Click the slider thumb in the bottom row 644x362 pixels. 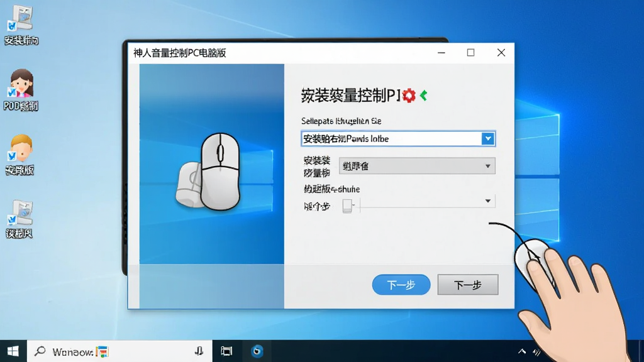(x=347, y=206)
